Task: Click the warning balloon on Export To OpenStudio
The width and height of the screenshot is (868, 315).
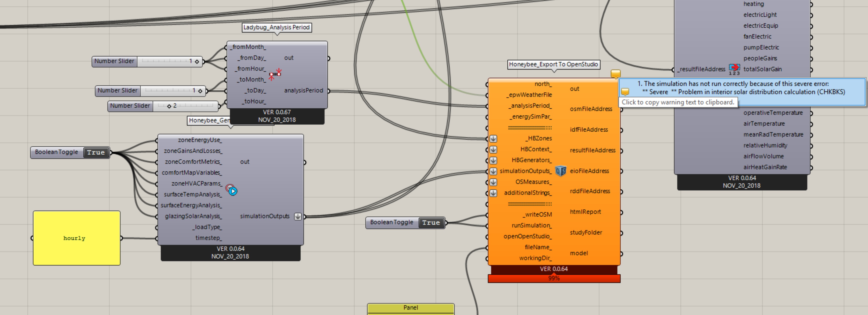Action: [616, 74]
